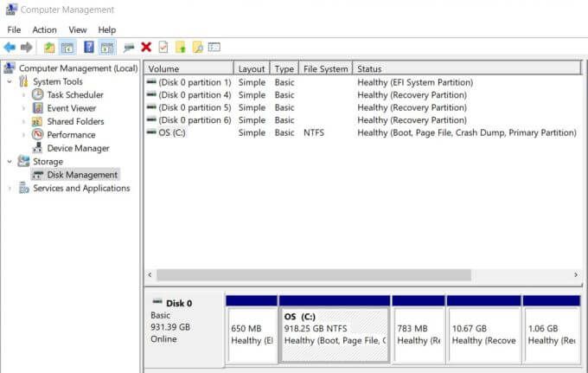Screen dimensions: 588x373
Task: Collapse the Storage tree node
Action: (10, 161)
